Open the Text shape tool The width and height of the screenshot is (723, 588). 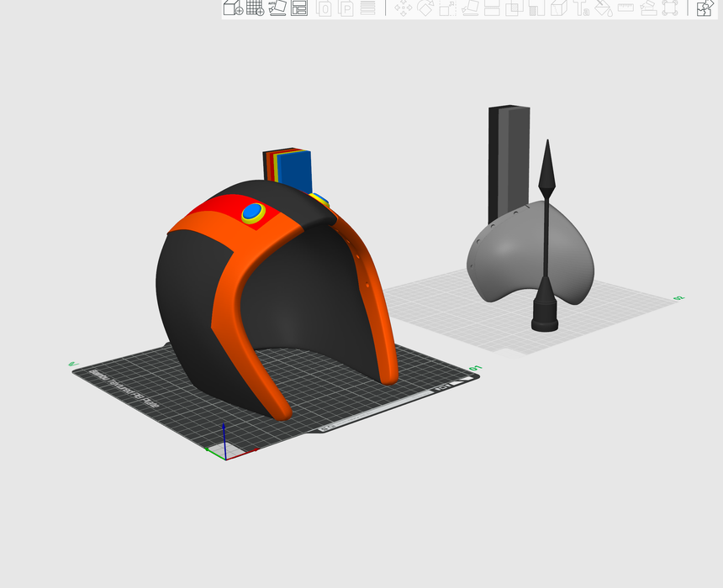pyautogui.click(x=581, y=8)
